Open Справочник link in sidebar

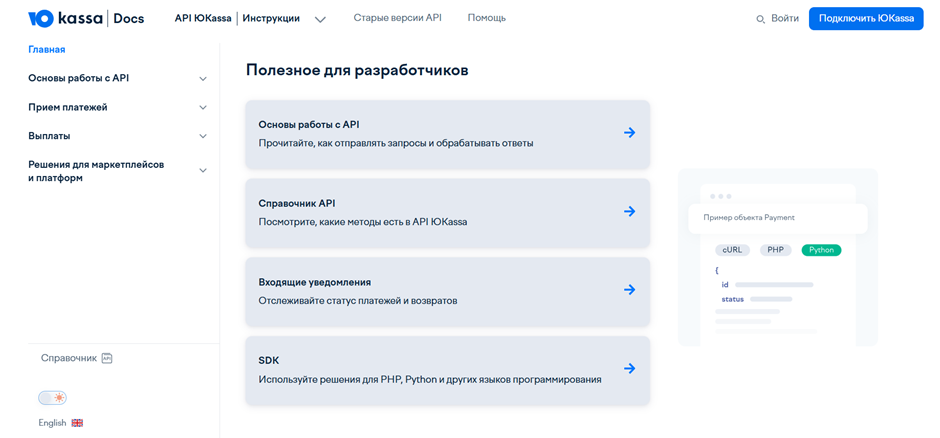coord(69,358)
